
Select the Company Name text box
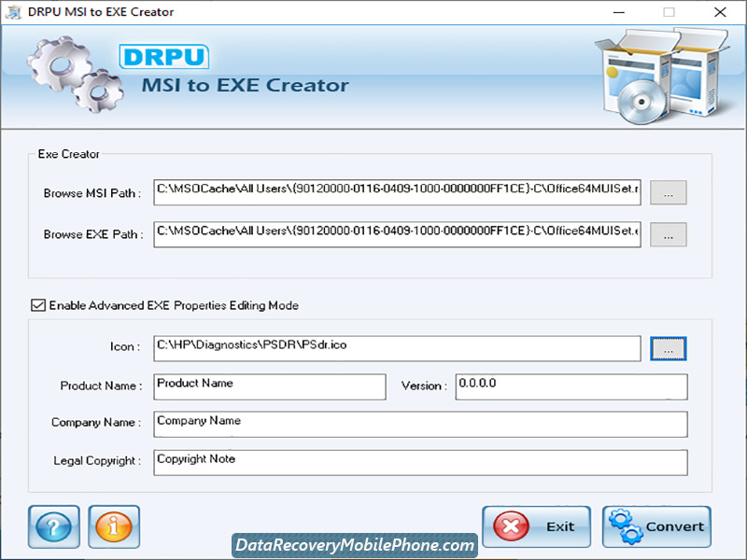click(x=420, y=424)
